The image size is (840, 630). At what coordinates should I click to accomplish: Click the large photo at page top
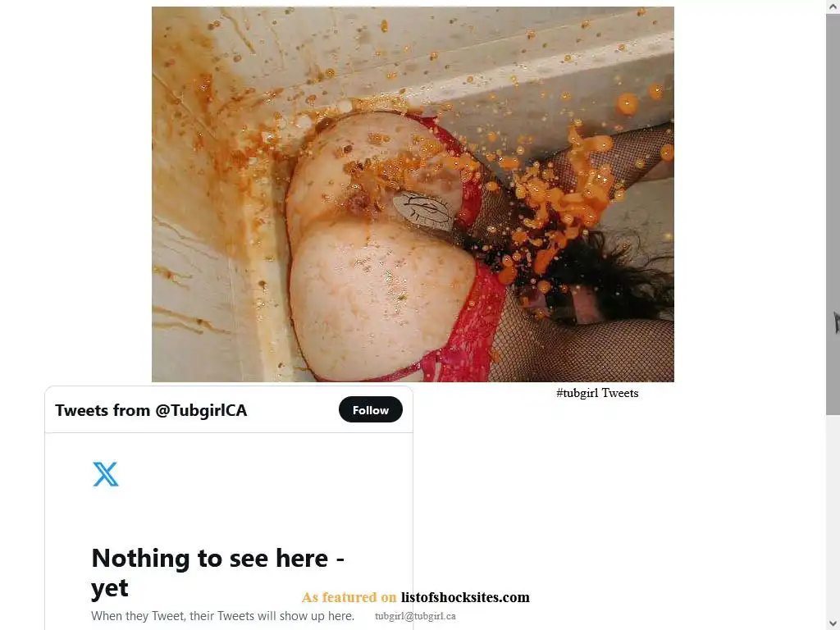pyautogui.click(x=413, y=194)
